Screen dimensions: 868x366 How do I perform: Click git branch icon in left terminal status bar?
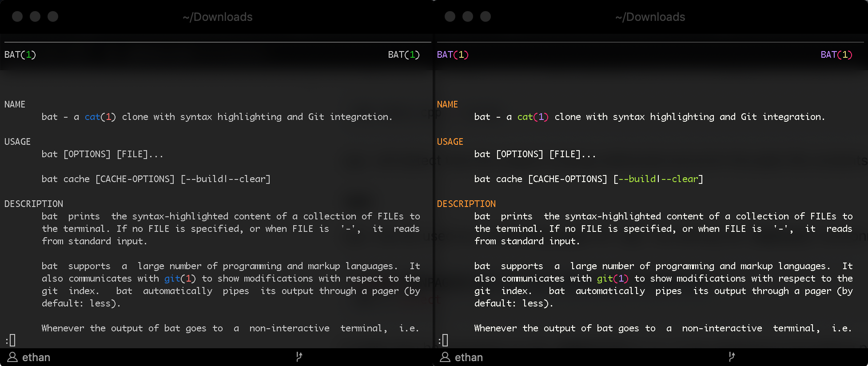[x=299, y=357]
